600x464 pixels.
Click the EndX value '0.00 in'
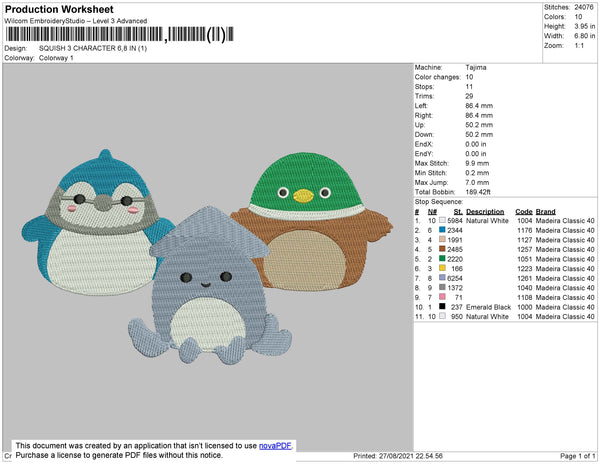476,144
